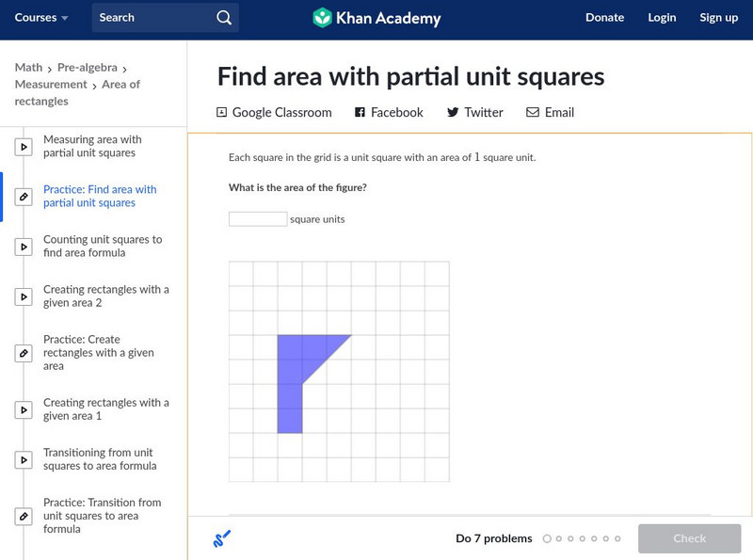Go to the Pre-algebra breadcrumb
This screenshot has width=753, height=560.
[87, 68]
